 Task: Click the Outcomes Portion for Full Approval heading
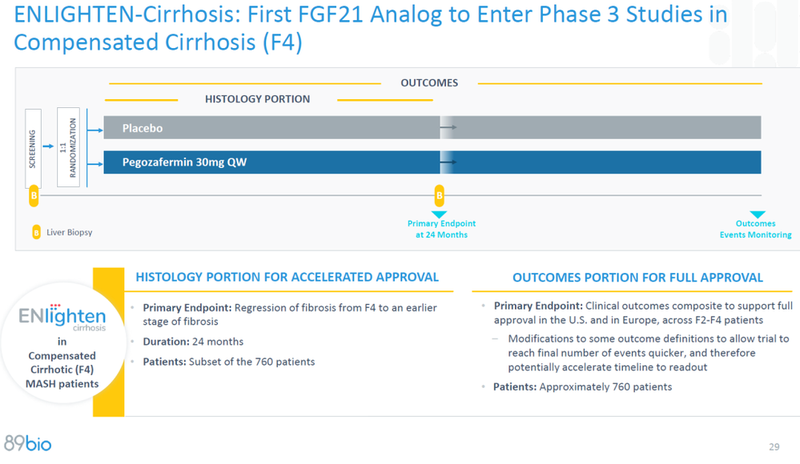pos(637,277)
